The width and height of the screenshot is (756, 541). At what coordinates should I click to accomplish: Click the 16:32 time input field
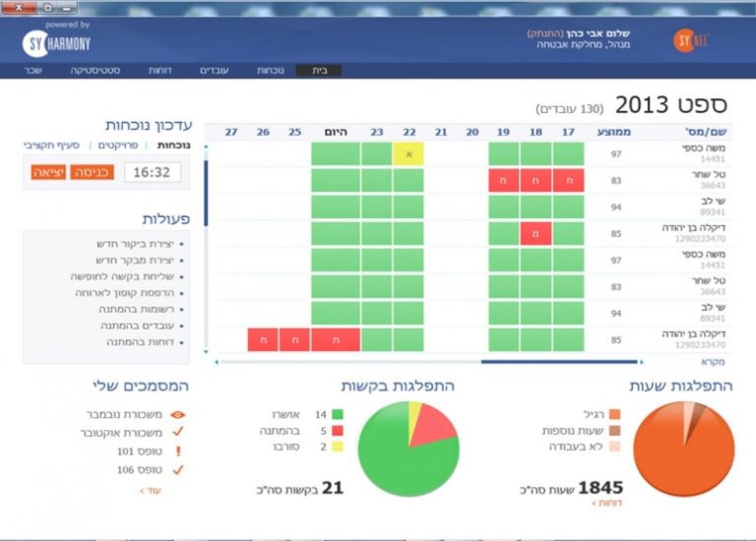click(151, 172)
